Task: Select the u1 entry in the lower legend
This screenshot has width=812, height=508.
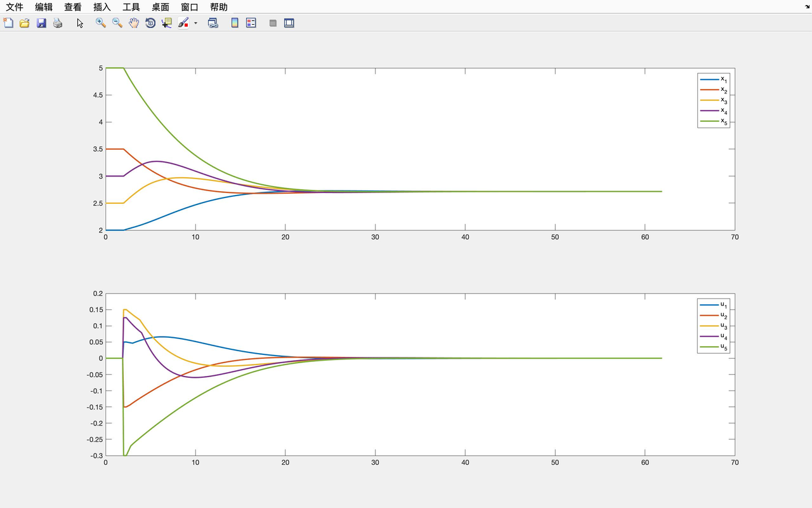Action: (713, 305)
